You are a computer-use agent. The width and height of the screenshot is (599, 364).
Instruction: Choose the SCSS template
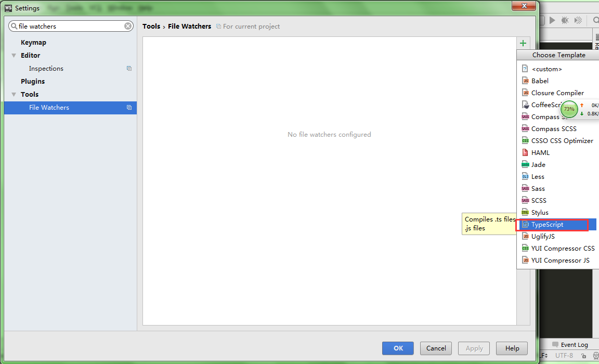coord(558,201)
